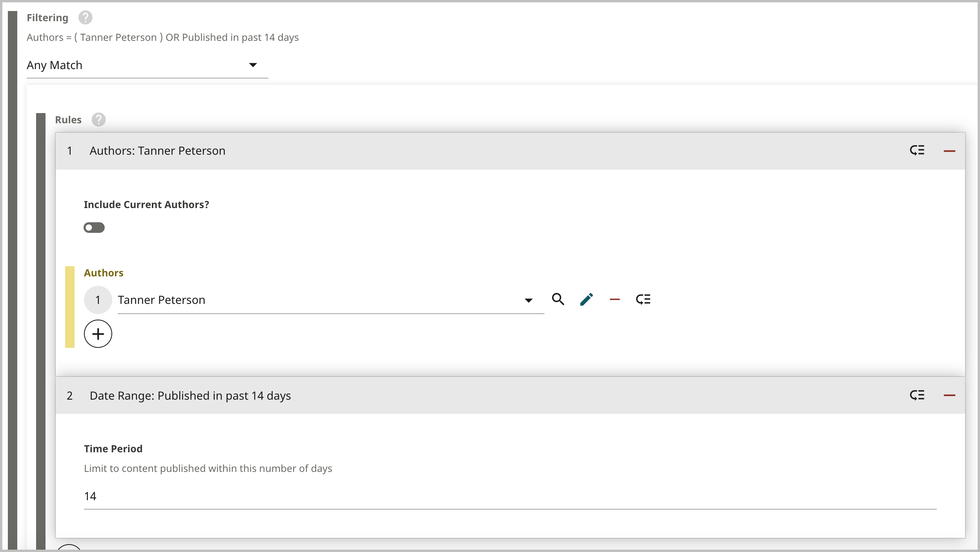The height and width of the screenshot is (552, 980).
Task: Click the Time Period days input field
Action: 510,497
